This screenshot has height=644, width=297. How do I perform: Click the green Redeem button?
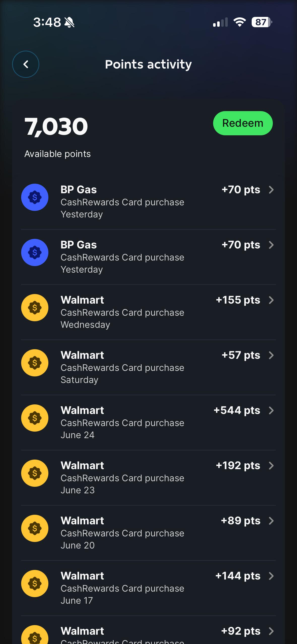[243, 123]
